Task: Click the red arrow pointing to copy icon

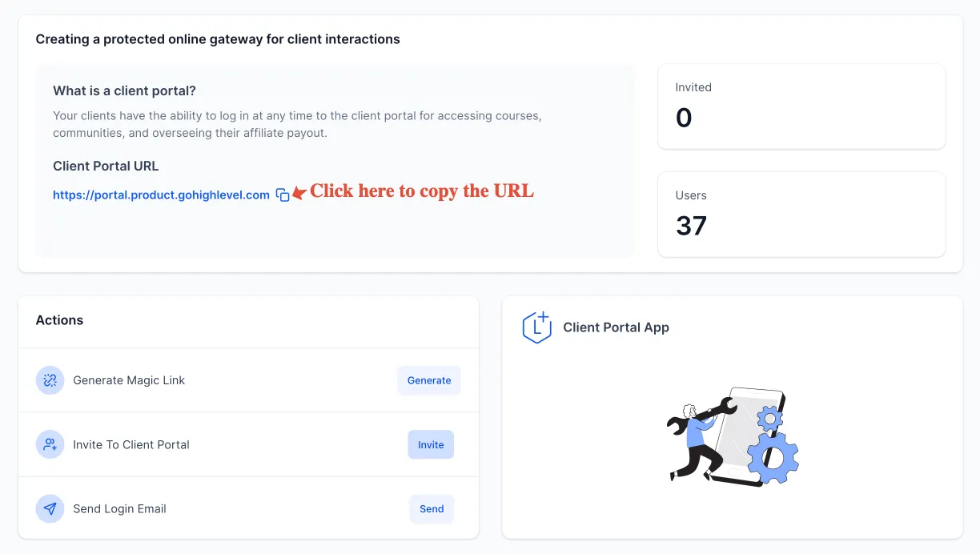Action: [x=299, y=192]
